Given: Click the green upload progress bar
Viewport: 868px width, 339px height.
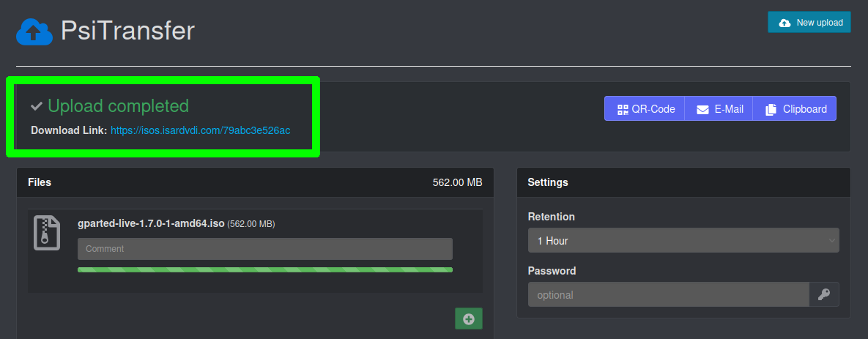Looking at the screenshot, I should (x=264, y=269).
